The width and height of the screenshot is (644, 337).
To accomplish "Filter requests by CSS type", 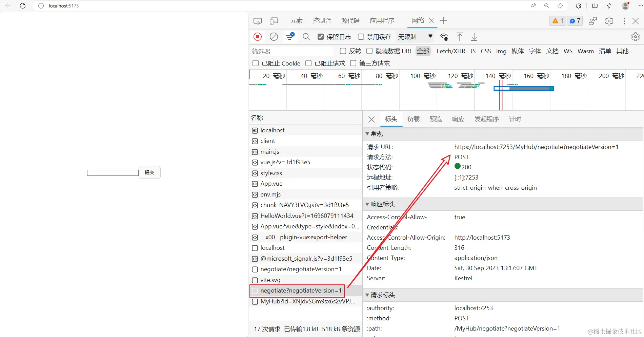I will [486, 51].
